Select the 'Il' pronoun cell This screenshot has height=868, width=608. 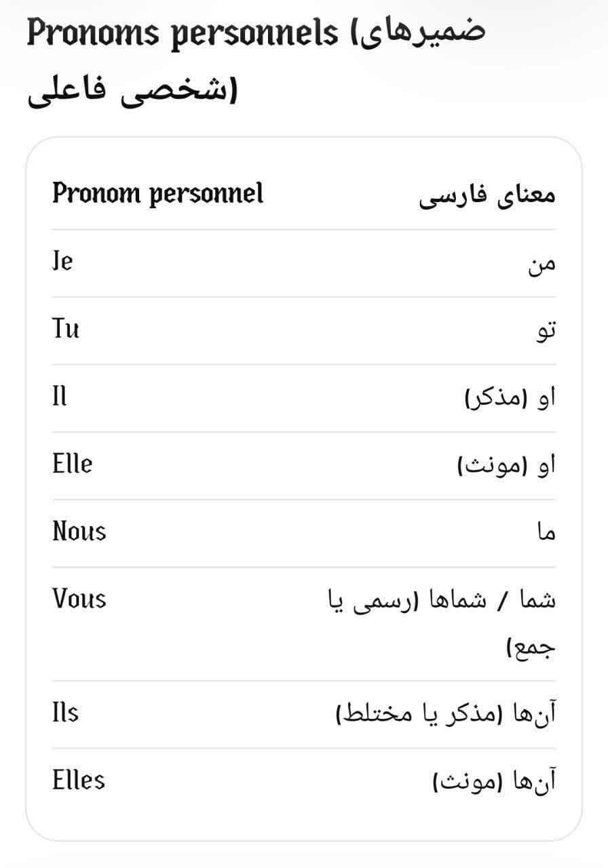click(60, 396)
